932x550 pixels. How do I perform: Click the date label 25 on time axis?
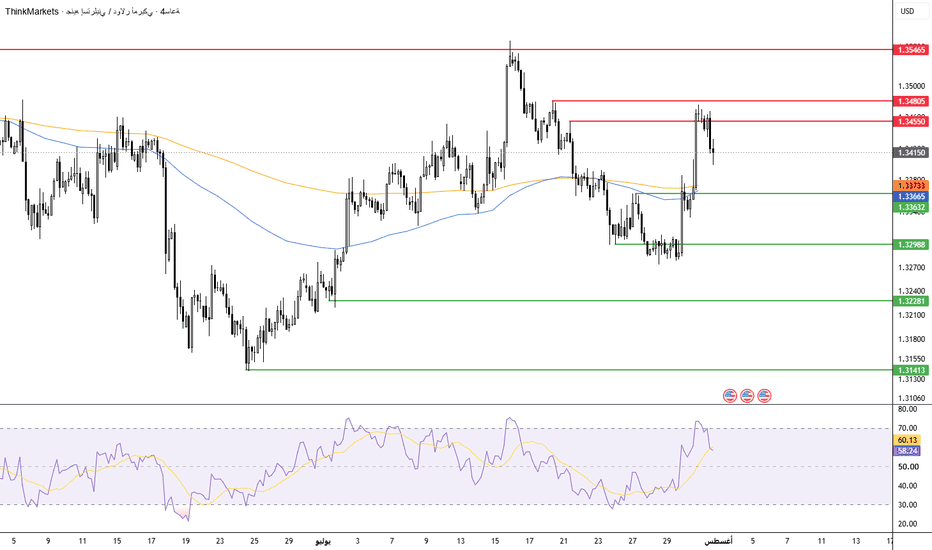pos(254,542)
